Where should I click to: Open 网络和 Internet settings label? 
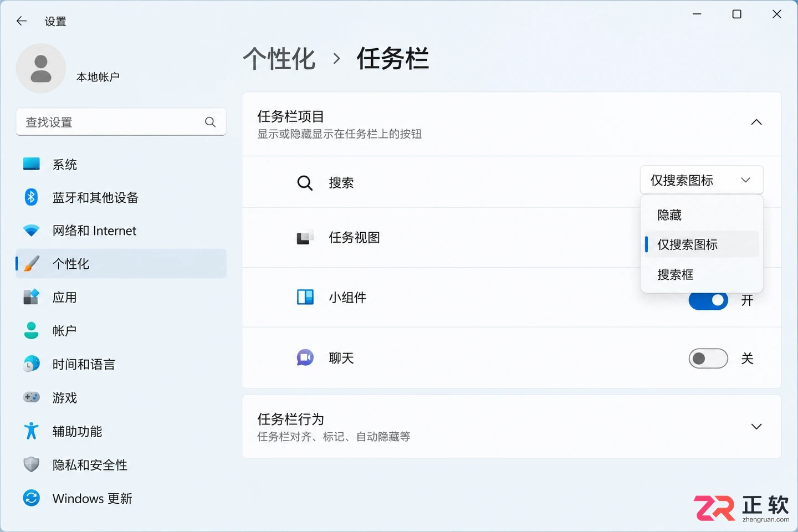pos(94,231)
